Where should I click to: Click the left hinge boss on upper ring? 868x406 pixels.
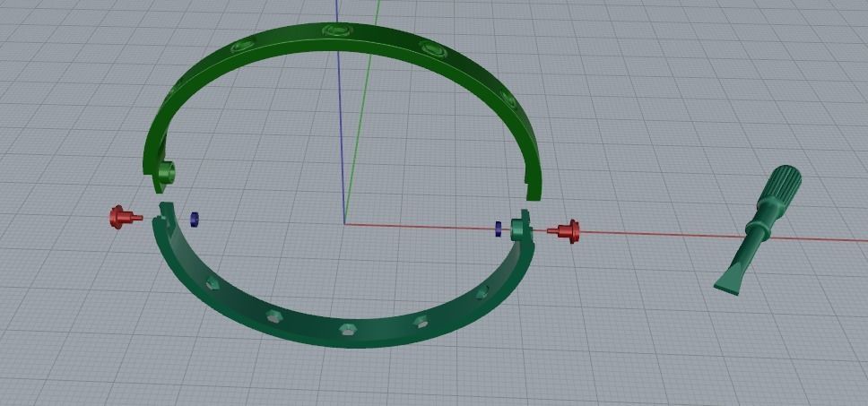click(165, 173)
